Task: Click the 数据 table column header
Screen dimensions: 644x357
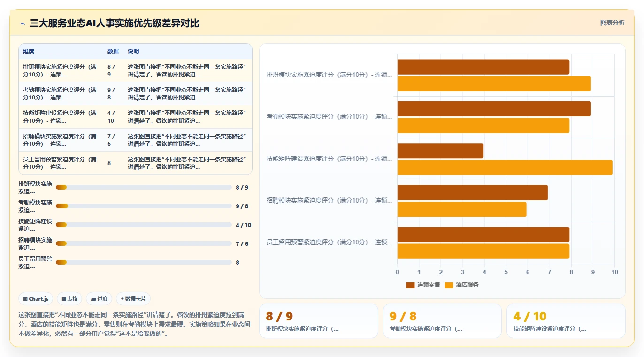Action: pos(113,52)
